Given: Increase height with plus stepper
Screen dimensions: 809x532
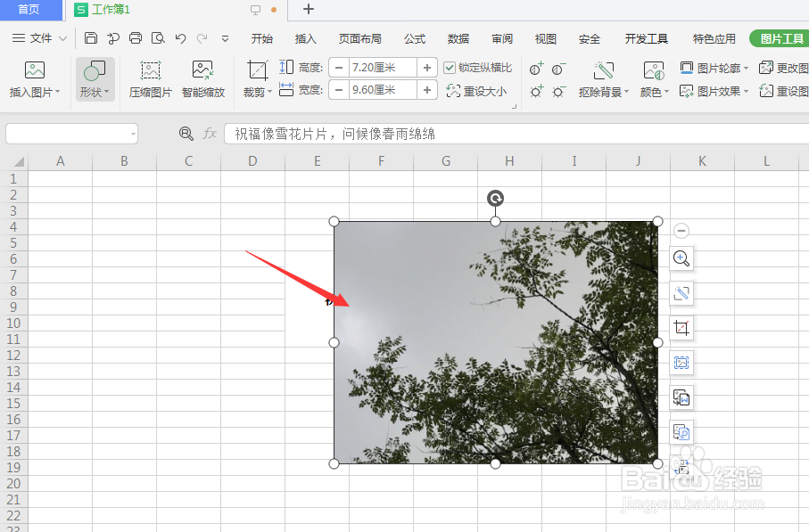Looking at the screenshot, I should pos(427,68).
